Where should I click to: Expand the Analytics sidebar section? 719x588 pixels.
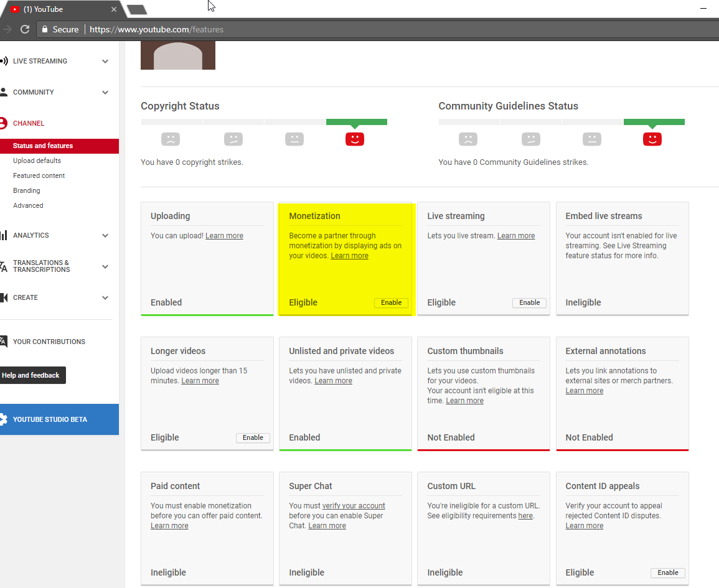pyautogui.click(x=105, y=235)
